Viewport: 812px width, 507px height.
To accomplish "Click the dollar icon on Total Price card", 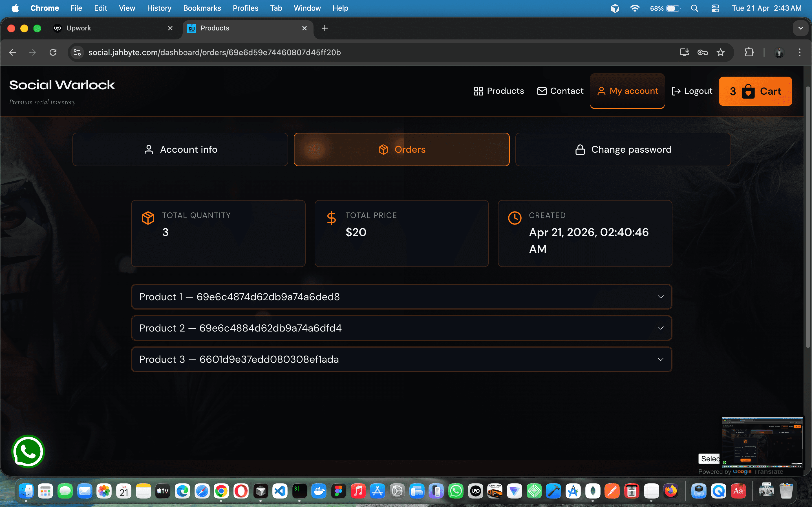I will [331, 218].
